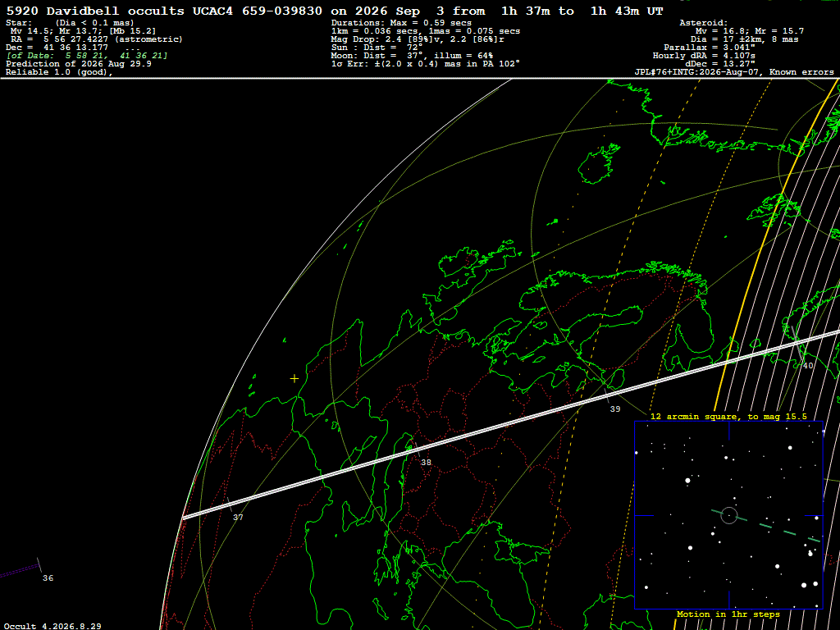Click the 'Occult 4.2026.8.29' version text

click(53, 626)
